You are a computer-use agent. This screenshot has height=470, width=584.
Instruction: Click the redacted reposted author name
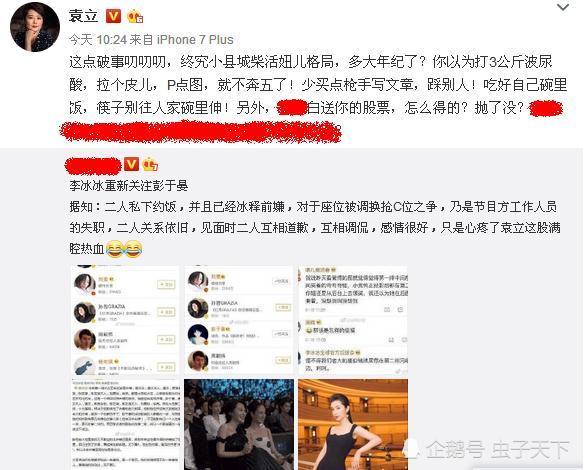pos(93,166)
